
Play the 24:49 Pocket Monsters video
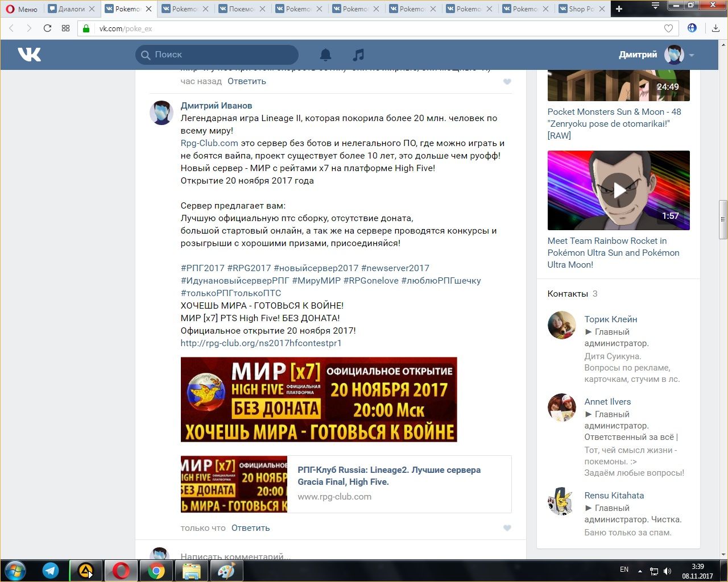[619, 85]
